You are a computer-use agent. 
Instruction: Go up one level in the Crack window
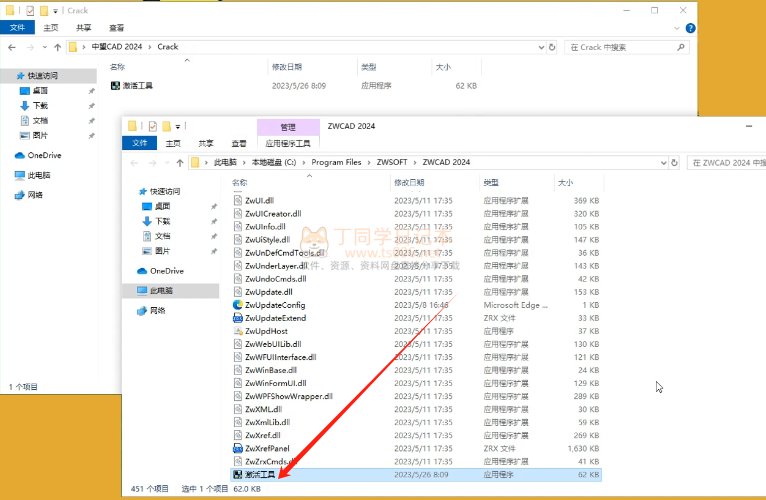58,47
